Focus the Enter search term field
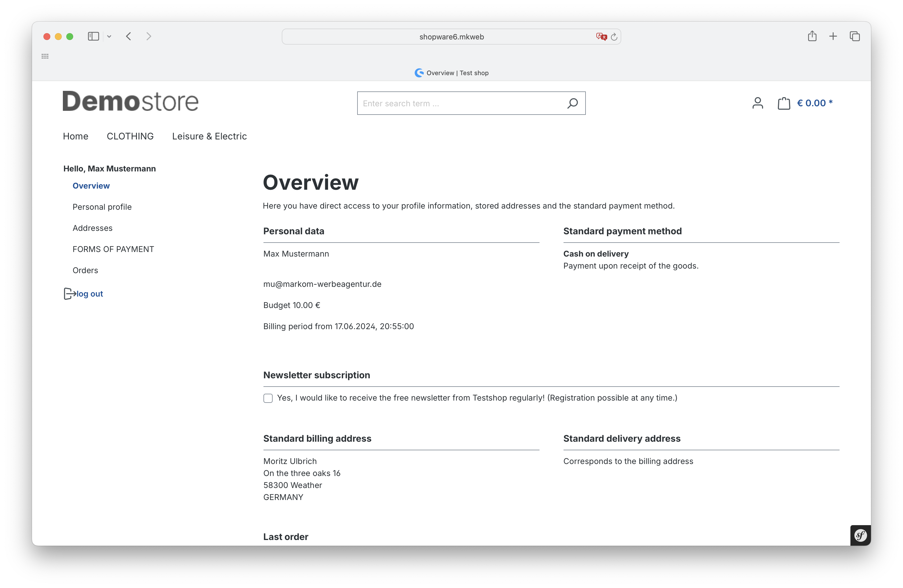The image size is (903, 588). click(x=459, y=103)
